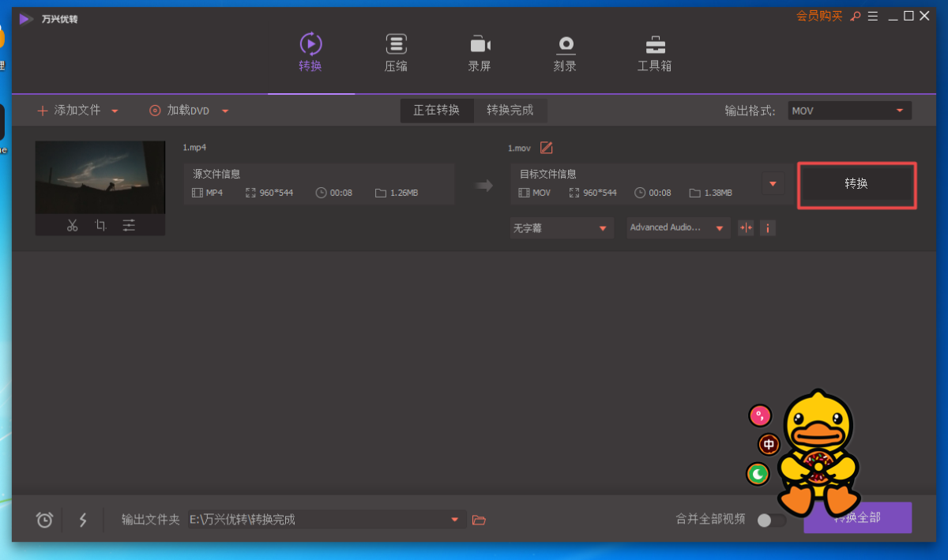The height and width of the screenshot is (560, 948).
Task: Expand the Advanced Audio track dropdown
Action: point(678,228)
